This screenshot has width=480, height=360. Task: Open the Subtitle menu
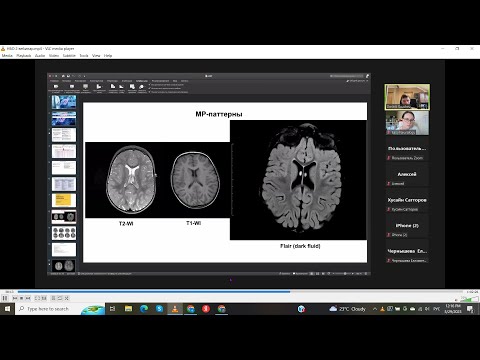click(69, 56)
